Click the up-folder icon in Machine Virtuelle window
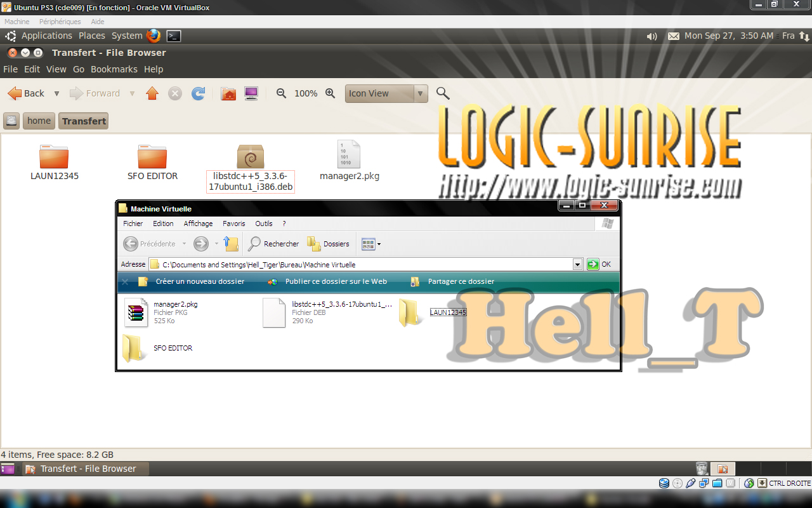Screen dimensions: 812x508 tap(231, 244)
